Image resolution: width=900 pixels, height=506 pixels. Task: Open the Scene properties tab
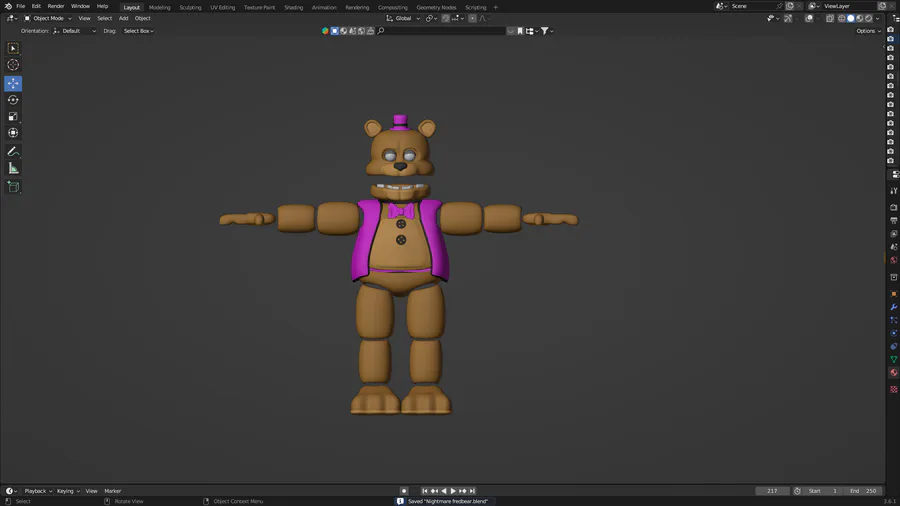[x=894, y=247]
